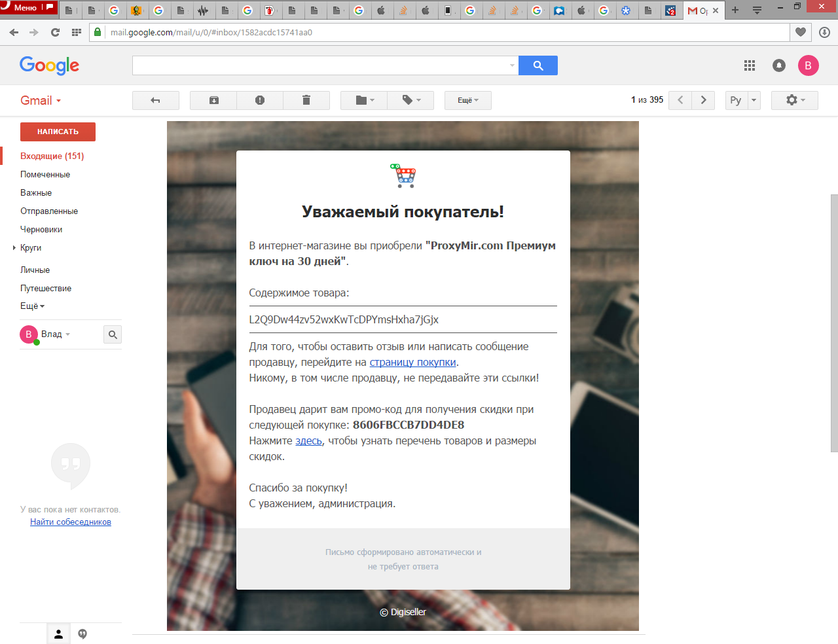The width and height of the screenshot is (838, 644).
Task: Reload the page
Action: point(55,32)
